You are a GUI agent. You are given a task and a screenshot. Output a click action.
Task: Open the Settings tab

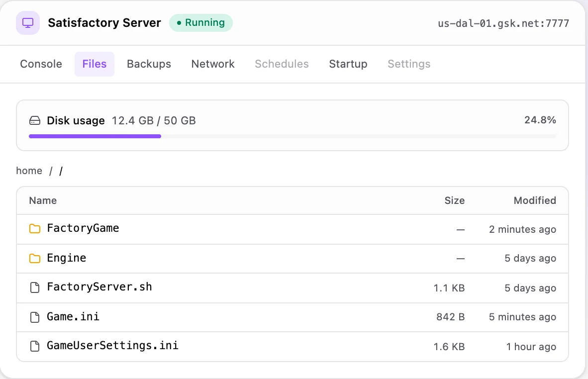click(409, 64)
